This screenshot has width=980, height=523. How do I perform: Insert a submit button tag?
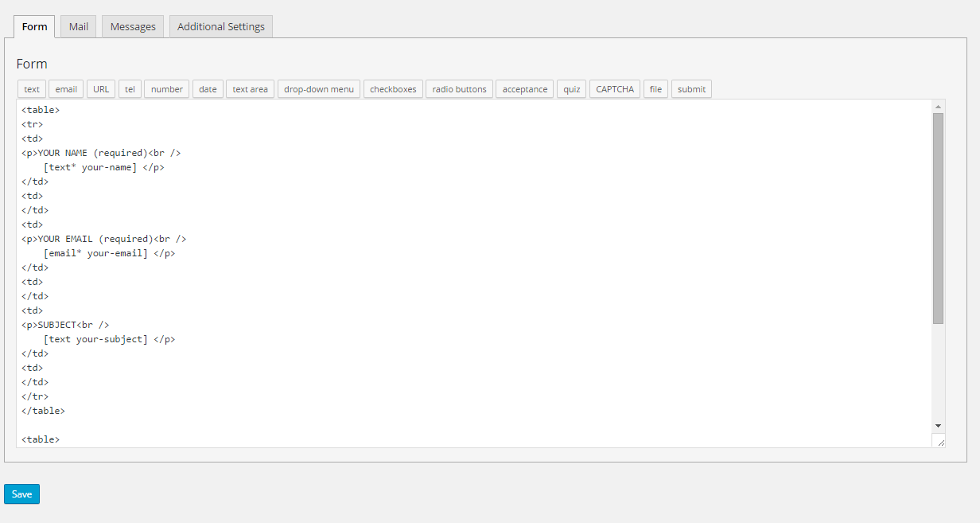click(690, 88)
